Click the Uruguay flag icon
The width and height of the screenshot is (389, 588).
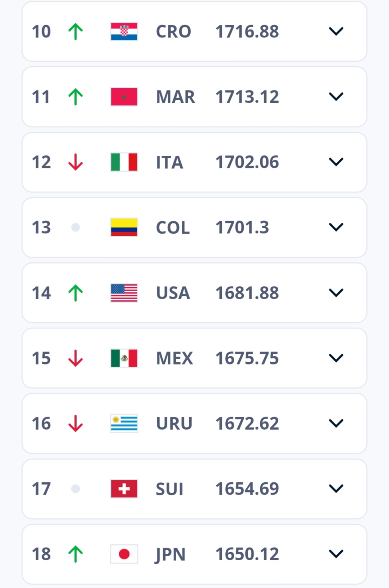pos(124,423)
